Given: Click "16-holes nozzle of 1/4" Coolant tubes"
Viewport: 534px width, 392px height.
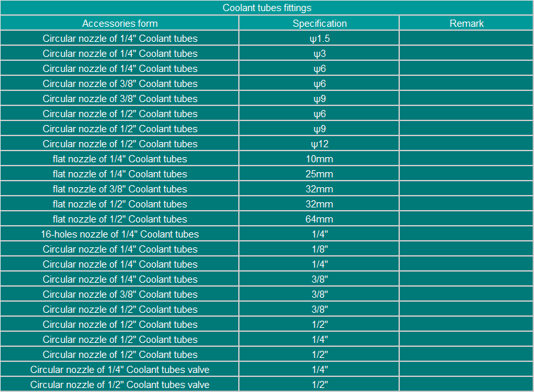Looking at the screenshot, I should [x=120, y=234].
